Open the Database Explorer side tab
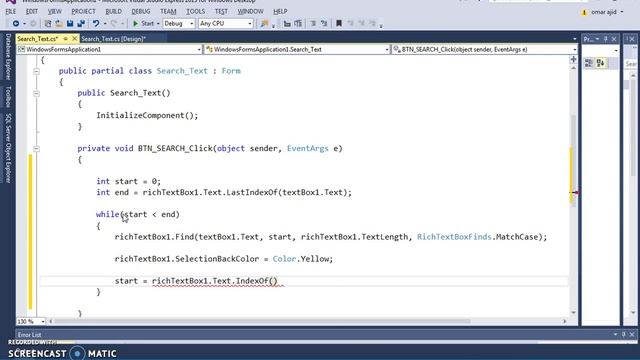The image size is (640, 360). (x=8, y=57)
